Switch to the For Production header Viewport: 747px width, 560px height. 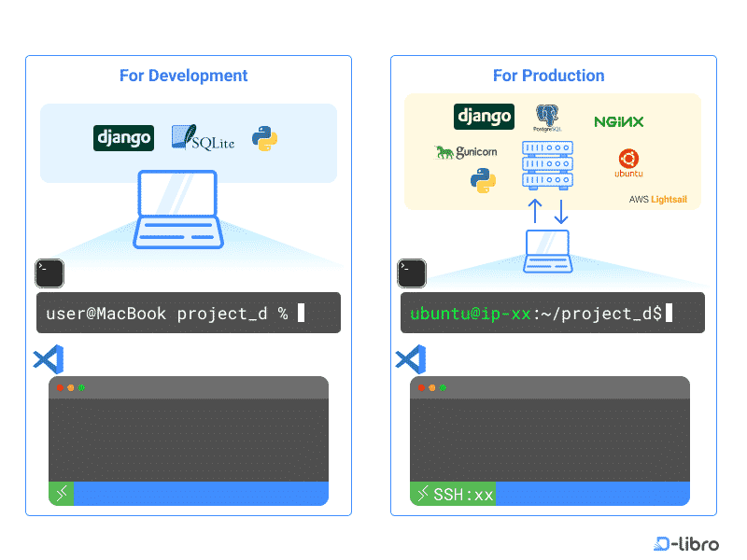pos(548,76)
